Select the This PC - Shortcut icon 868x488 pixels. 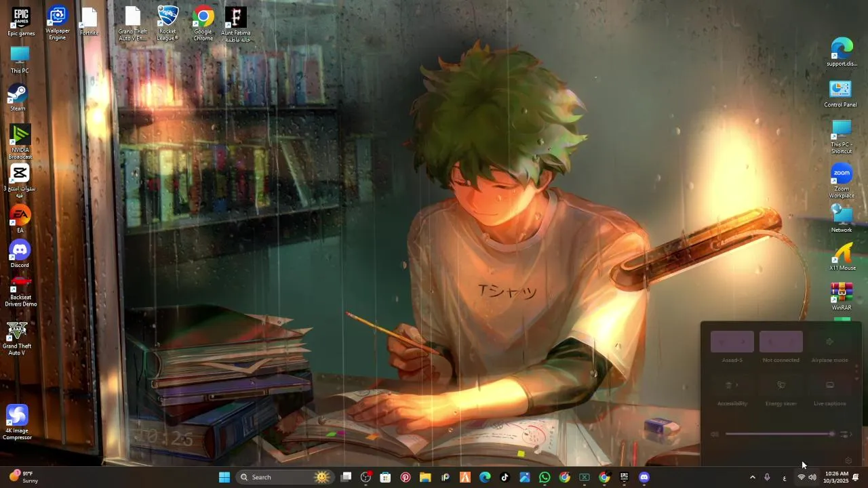tap(842, 138)
